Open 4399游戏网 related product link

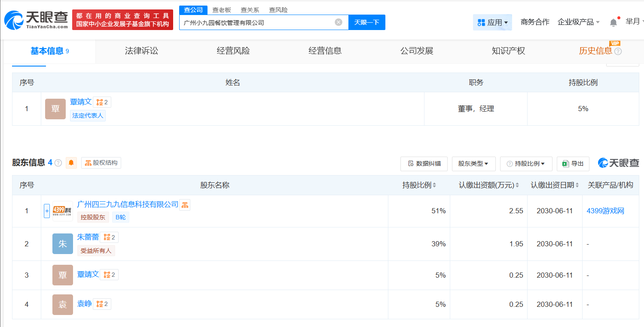[605, 211]
